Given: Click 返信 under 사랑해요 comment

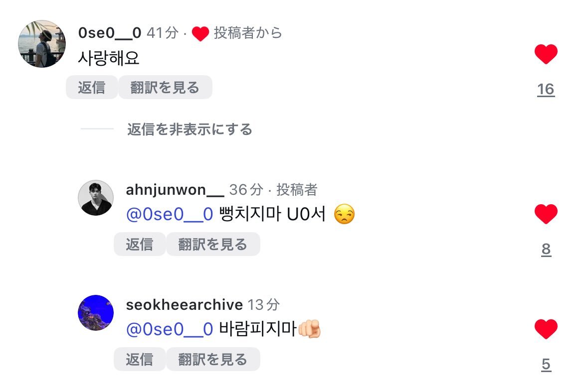Looking at the screenshot, I should click(91, 87).
